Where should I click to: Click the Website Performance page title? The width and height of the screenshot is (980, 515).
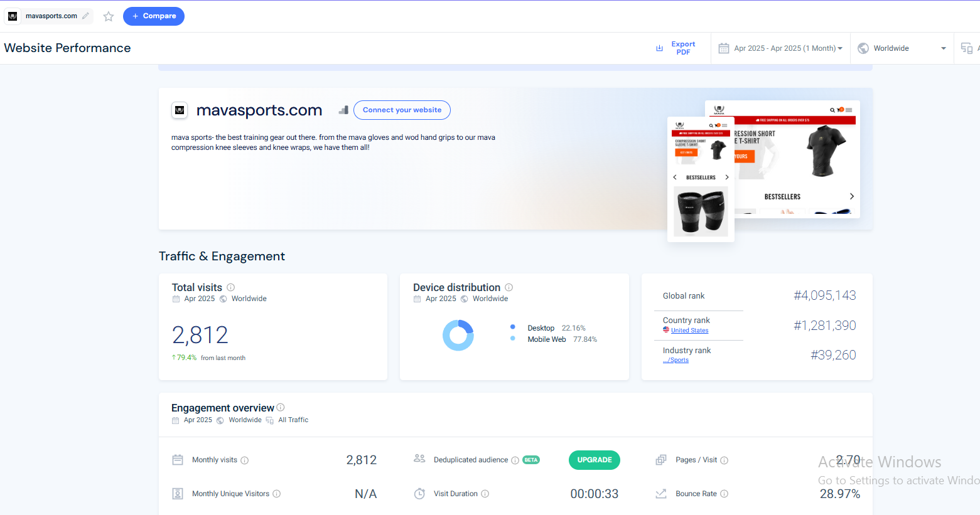coord(67,48)
